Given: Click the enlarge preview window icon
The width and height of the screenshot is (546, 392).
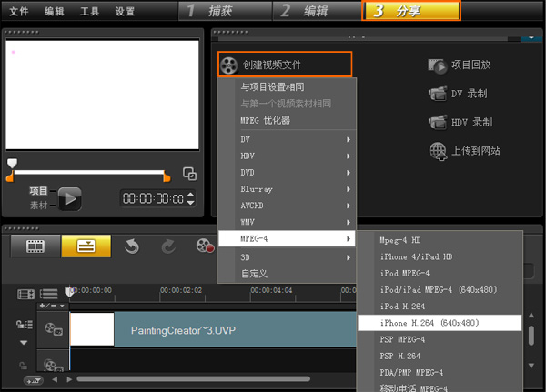Looking at the screenshot, I should (x=190, y=174).
